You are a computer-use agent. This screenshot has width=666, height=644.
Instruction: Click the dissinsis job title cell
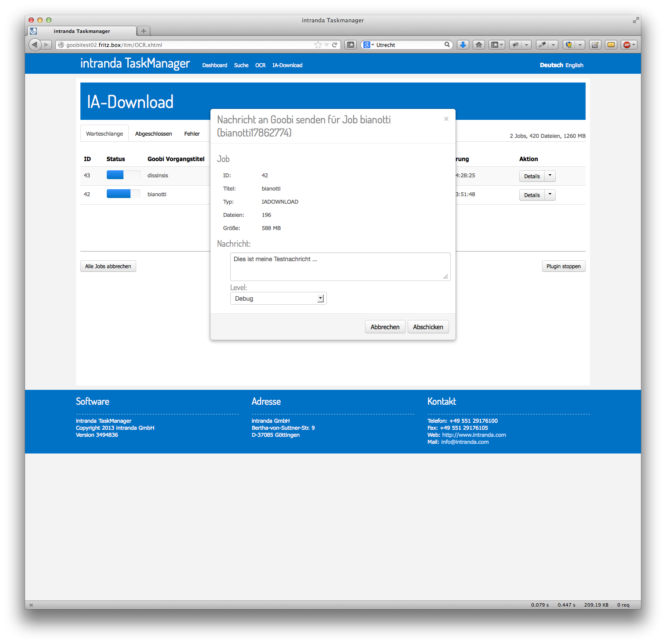[158, 175]
